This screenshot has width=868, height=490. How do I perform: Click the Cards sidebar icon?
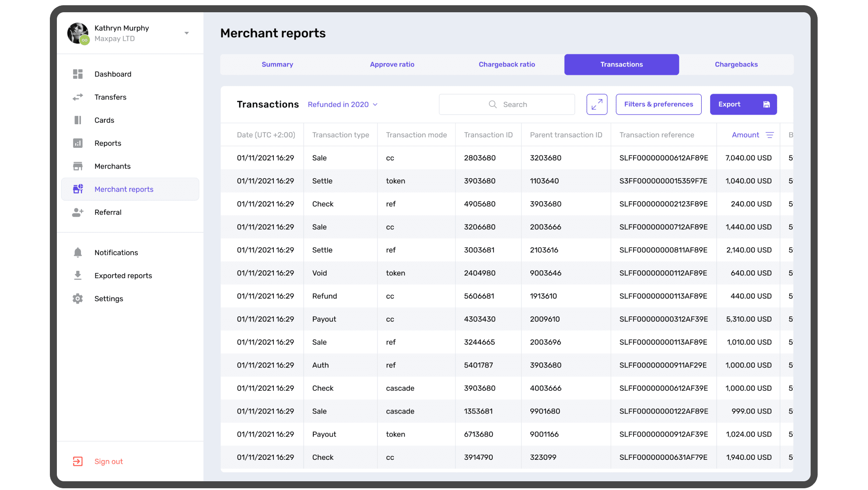pos(78,120)
